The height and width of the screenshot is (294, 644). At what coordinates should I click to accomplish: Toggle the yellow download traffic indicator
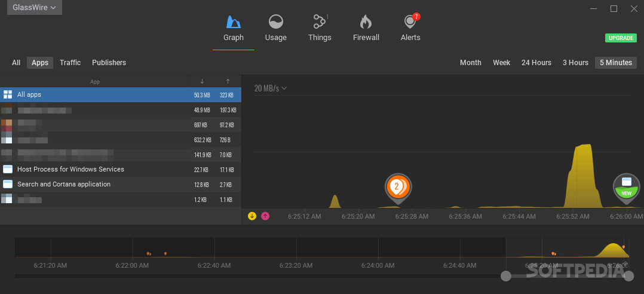[252, 216]
